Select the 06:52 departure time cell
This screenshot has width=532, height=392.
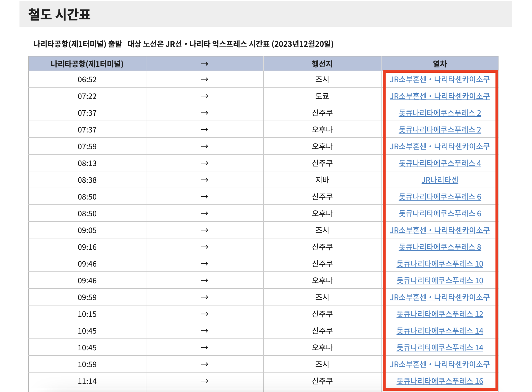(87, 79)
